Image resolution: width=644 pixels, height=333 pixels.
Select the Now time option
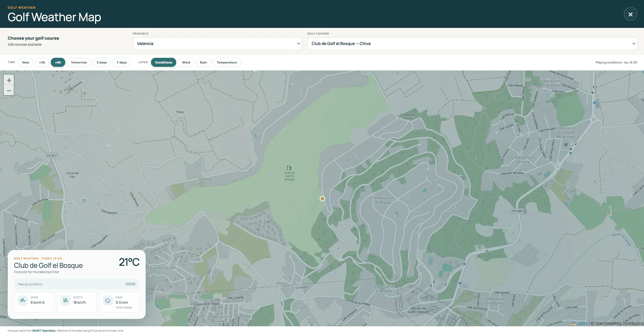point(26,63)
